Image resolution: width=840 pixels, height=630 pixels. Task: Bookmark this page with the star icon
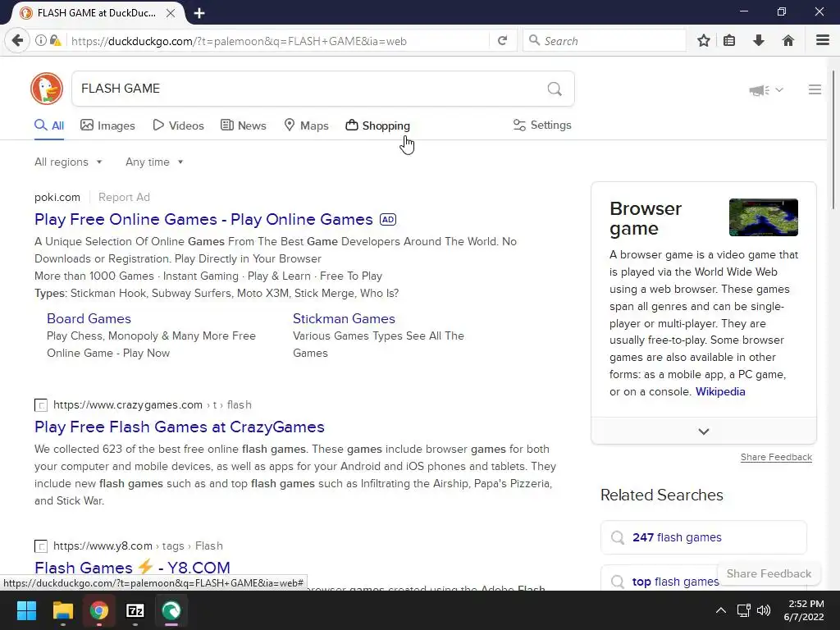tap(703, 41)
